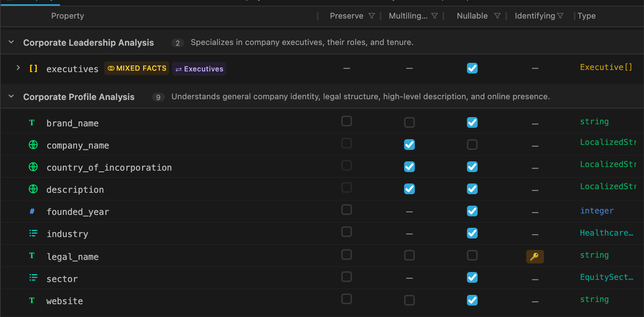Uncheck Nullable for website
Image resolution: width=644 pixels, height=317 pixels.
(x=472, y=300)
